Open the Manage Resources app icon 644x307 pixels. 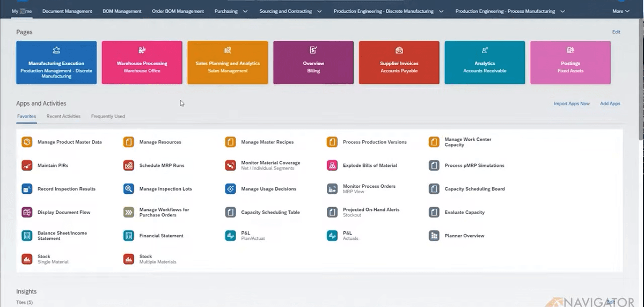pos(129,142)
